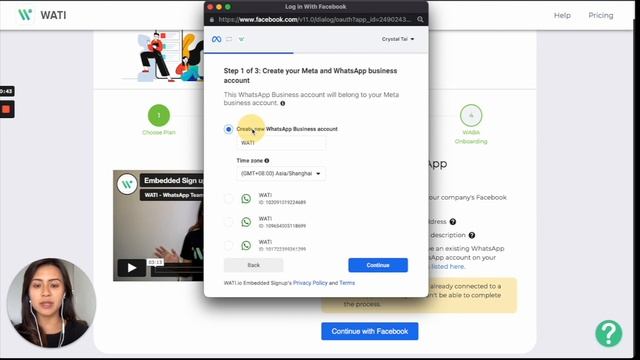
Task: Click the blue Continue button in the dialog
Action: coord(378,265)
